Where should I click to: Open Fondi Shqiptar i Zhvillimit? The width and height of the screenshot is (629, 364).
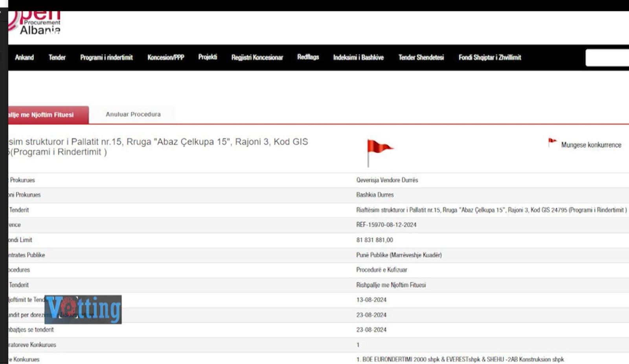(x=490, y=57)
